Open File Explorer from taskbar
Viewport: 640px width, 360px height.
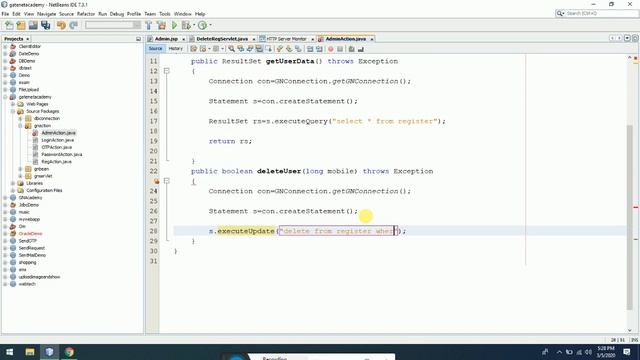pyautogui.click(x=30, y=352)
